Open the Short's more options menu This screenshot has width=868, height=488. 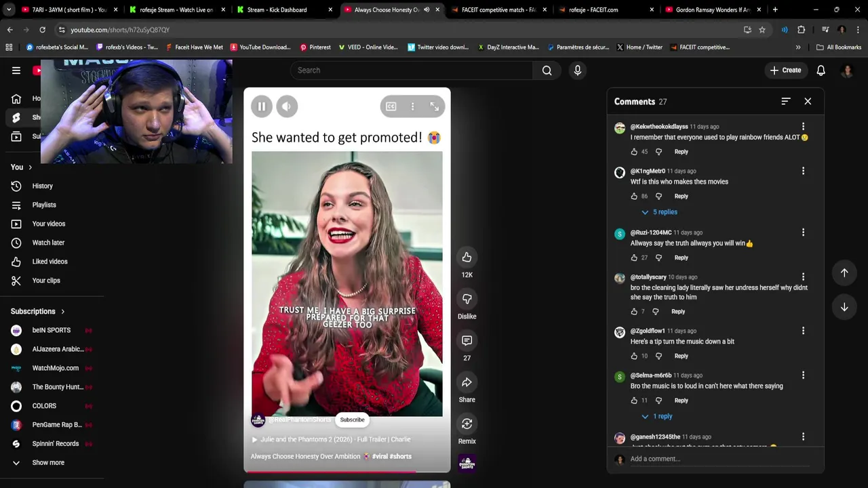[412, 106]
